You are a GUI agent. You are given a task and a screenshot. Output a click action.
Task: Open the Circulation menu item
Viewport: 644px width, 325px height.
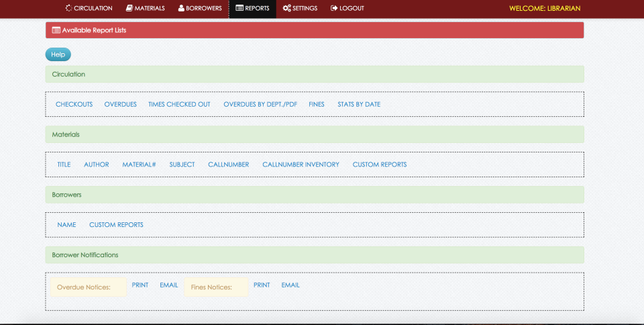(x=89, y=8)
